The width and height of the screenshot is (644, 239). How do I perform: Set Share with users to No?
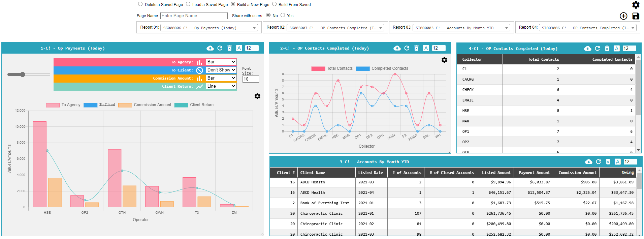(268, 15)
